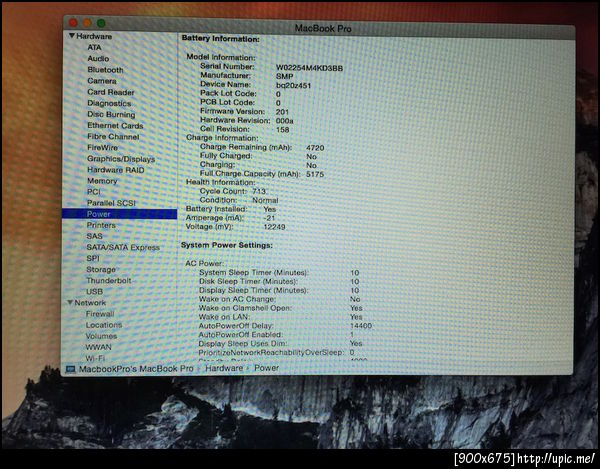The image size is (600, 469).
Task: Click the cell revision value 158
Action: [282, 129]
